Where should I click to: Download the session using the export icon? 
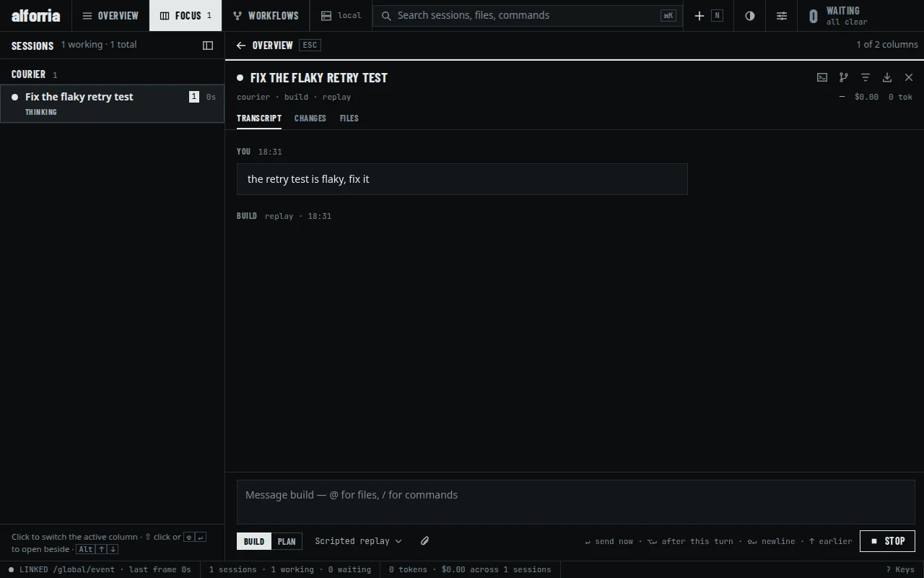pos(887,77)
